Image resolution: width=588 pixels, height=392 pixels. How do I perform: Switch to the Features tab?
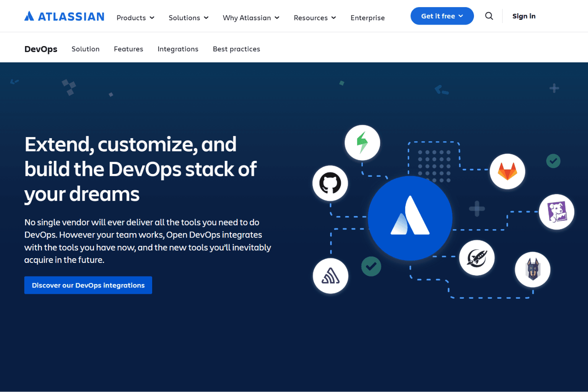click(x=128, y=49)
